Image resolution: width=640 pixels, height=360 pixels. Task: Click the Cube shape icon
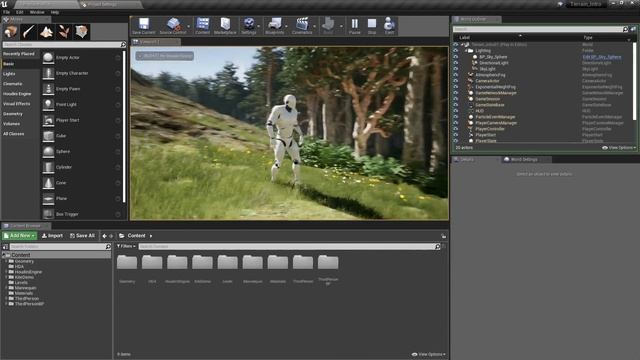[x=48, y=136]
